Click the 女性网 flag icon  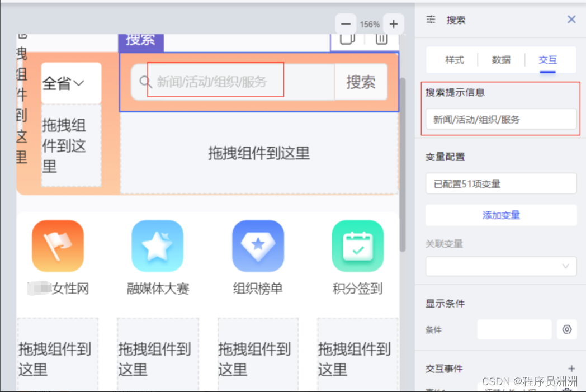[58, 245]
